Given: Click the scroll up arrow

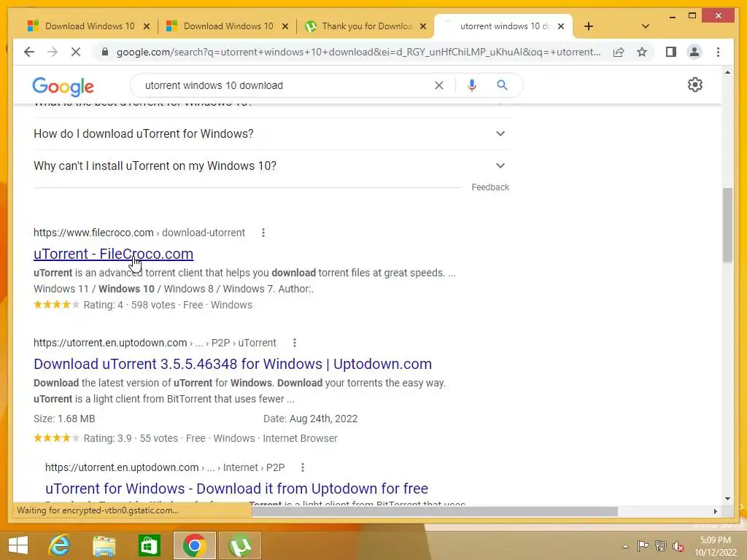Looking at the screenshot, I should 727,72.
